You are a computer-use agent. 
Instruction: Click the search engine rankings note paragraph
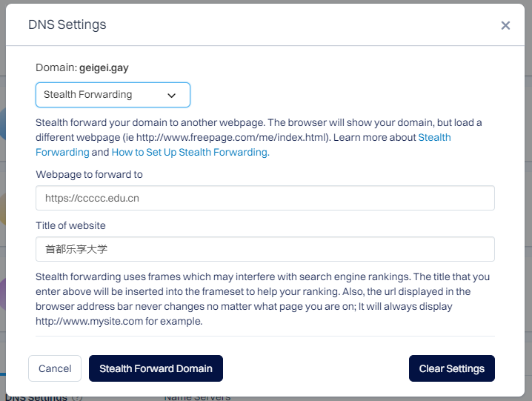tap(263, 299)
